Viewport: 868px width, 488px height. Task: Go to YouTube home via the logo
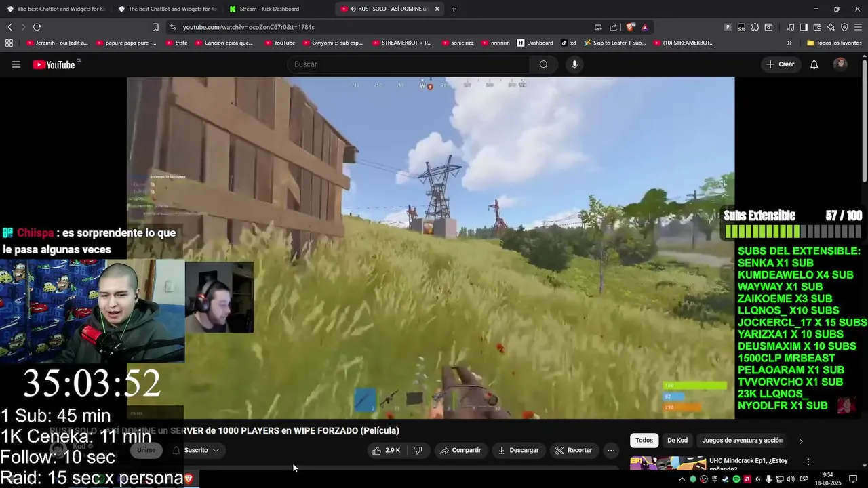click(54, 64)
